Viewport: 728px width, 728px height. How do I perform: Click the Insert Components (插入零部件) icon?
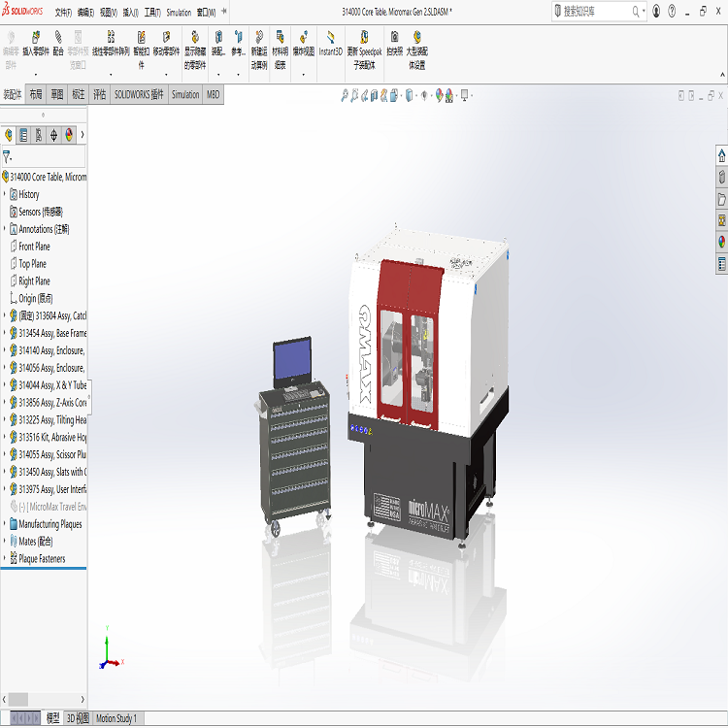pos(36,37)
